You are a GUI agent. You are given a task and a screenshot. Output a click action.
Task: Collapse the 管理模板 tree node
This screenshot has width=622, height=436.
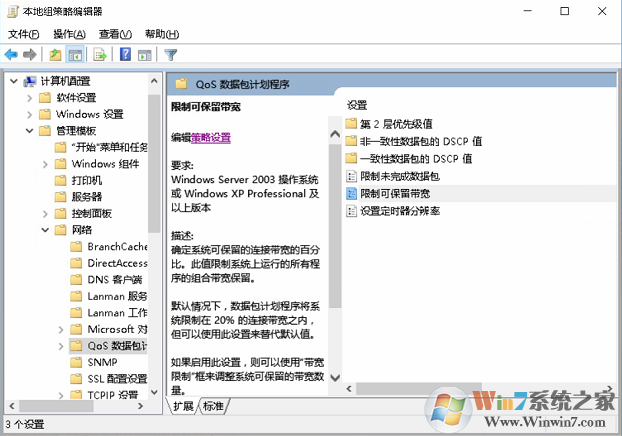click(29, 131)
